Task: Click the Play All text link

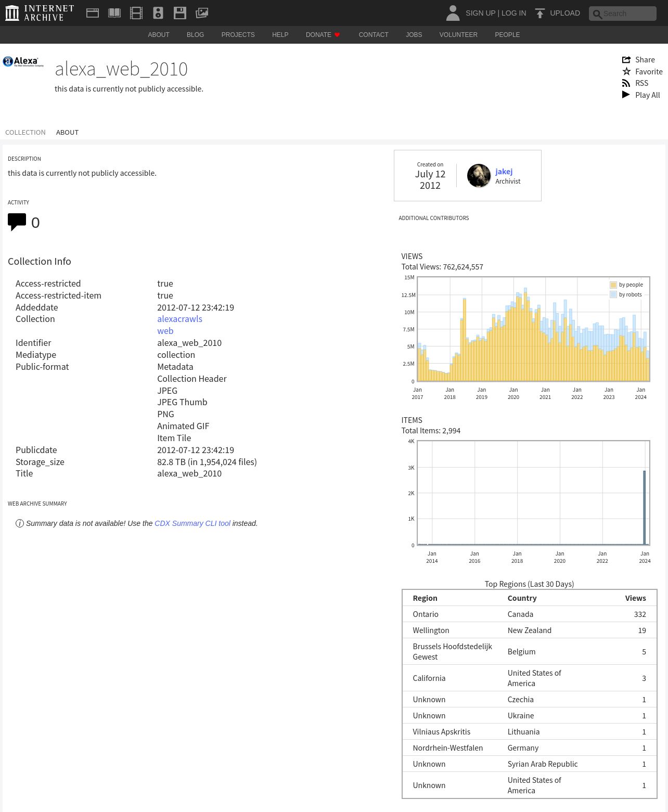Action: (647, 95)
